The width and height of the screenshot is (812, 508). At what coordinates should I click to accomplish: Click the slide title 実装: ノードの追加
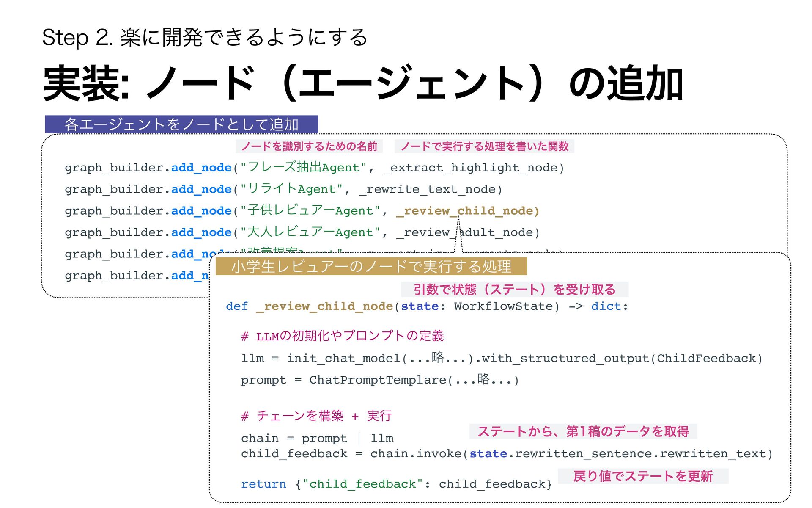tap(363, 83)
